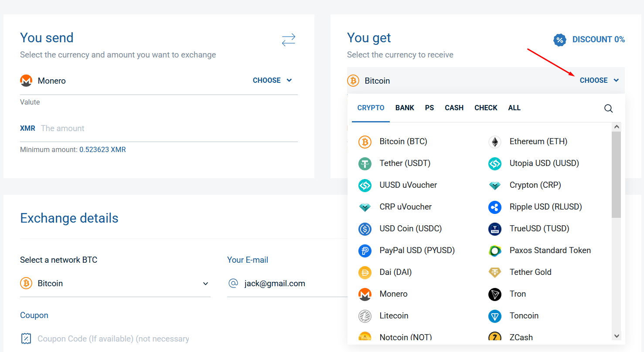The width and height of the screenshot is (644, 352).
Task: Select Bitcoin (BTC) text in list
Action: pos(403,142)
